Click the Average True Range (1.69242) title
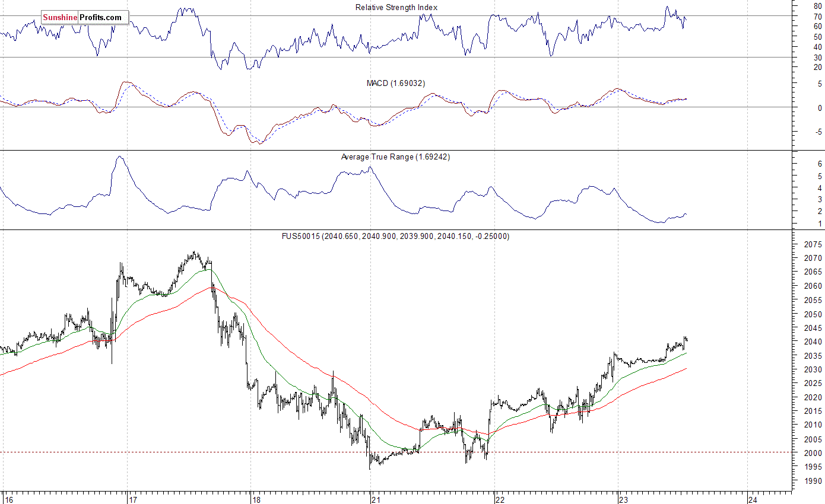Viewport: 825px width, 504px height. [396, 157]
